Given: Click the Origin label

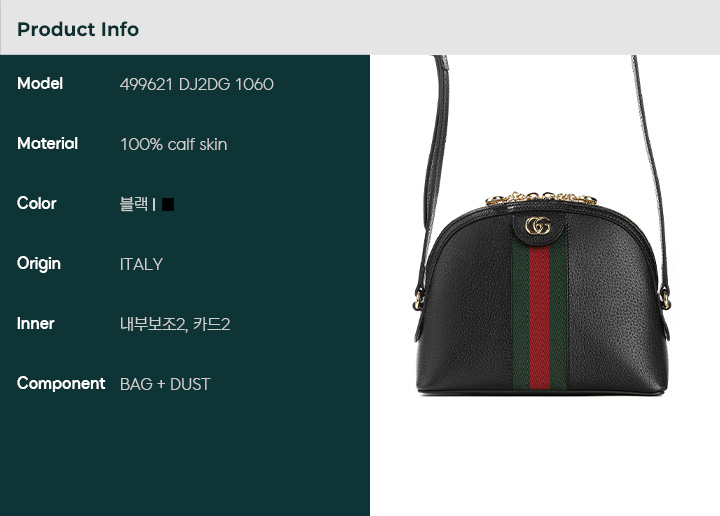Looking at the screenshot, I should pos(39,264).
